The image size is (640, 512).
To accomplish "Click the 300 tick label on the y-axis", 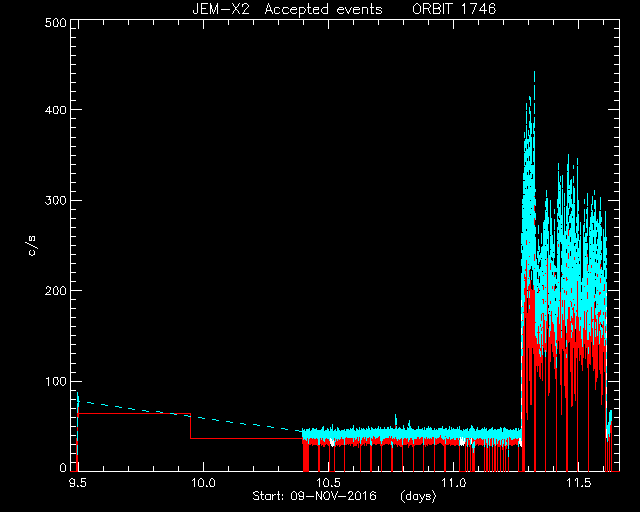I will click(55, 200).
